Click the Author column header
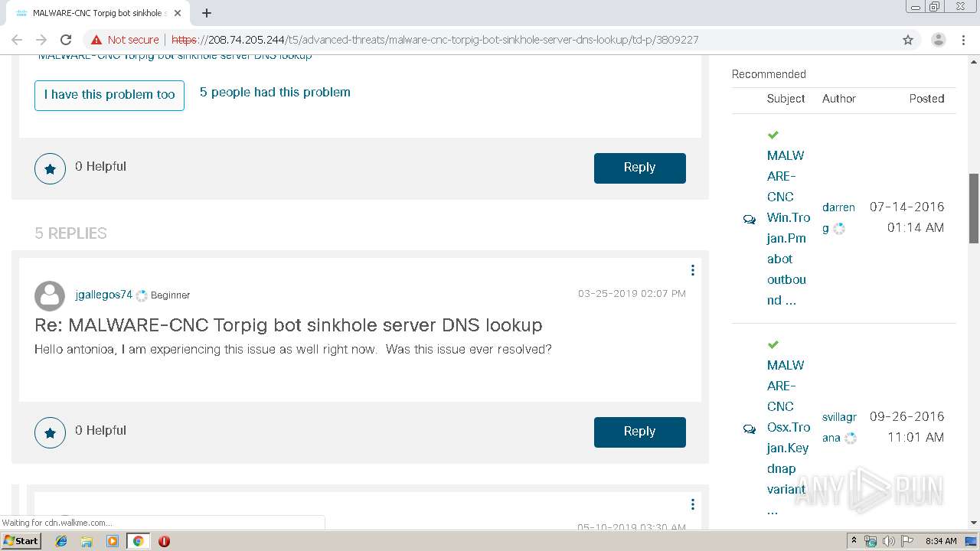 tap(838, 99)
